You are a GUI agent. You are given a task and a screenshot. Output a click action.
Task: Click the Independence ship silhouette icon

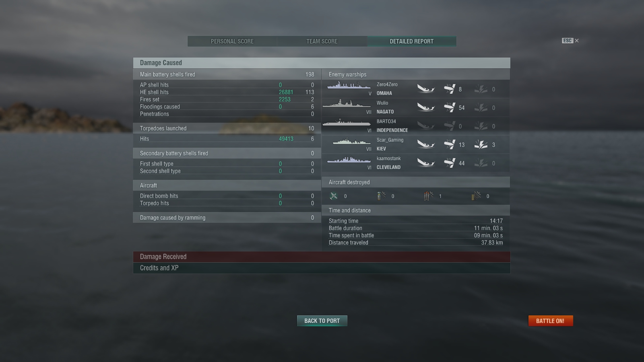347,122
